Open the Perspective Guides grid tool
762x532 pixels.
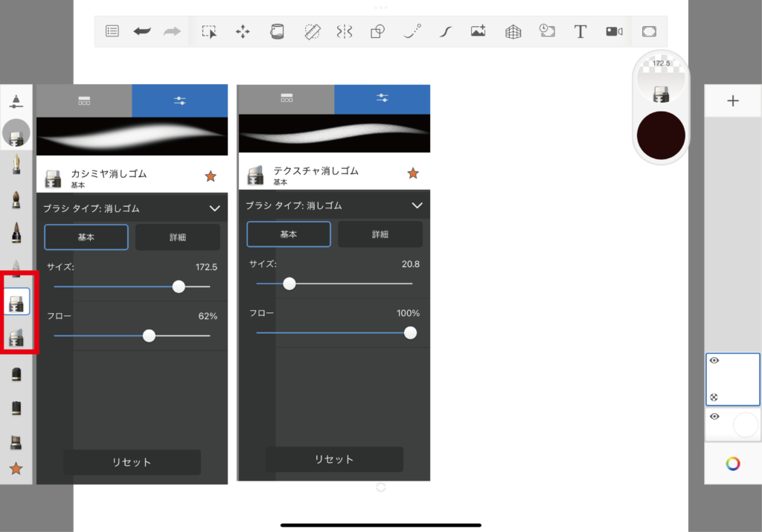513,31
